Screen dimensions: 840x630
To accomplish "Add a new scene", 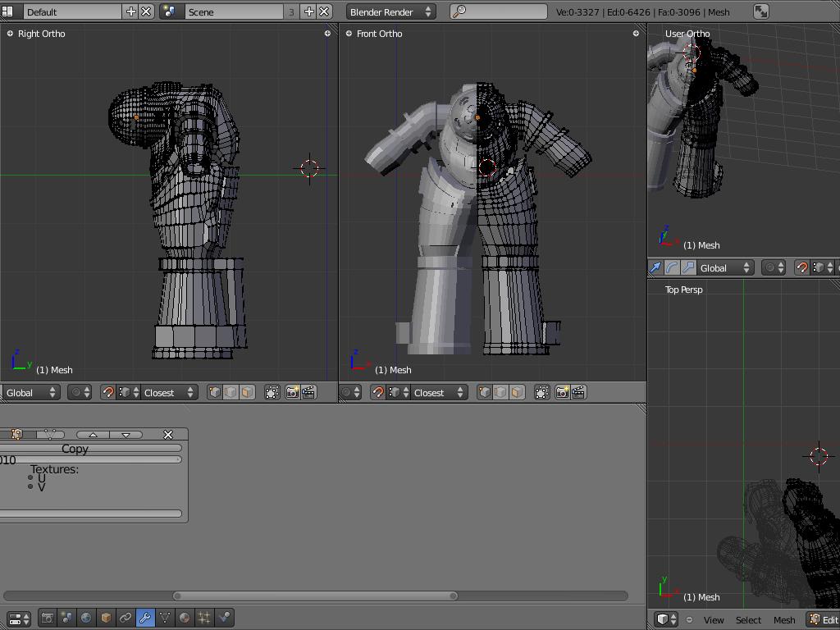I will tap(309, 11).
